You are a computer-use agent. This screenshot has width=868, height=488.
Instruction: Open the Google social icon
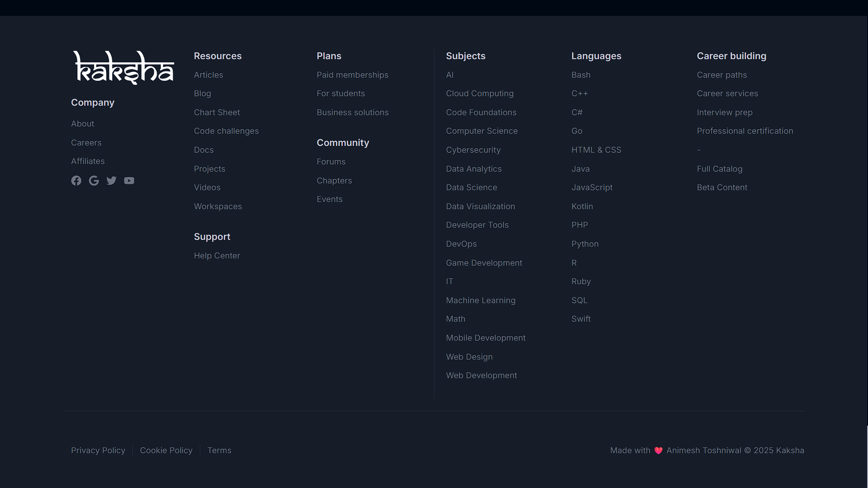(94, 181)
